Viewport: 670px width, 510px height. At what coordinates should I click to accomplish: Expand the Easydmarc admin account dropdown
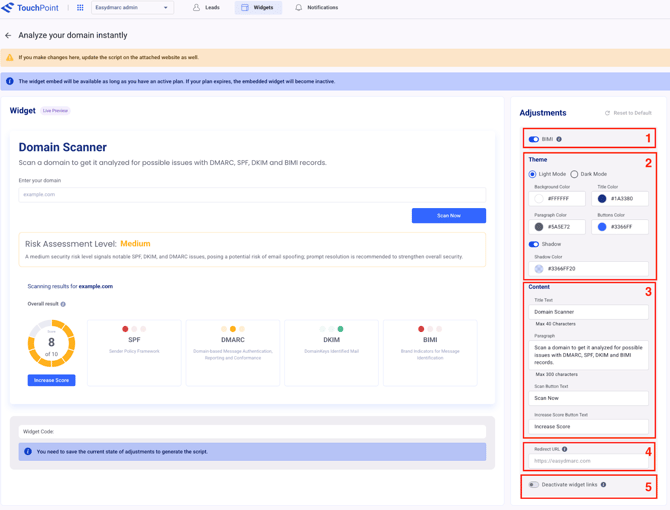coord(132,8)
